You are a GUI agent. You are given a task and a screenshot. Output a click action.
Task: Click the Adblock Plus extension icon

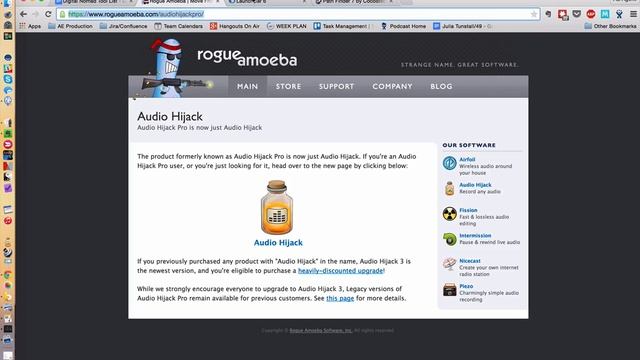point(591,14)
